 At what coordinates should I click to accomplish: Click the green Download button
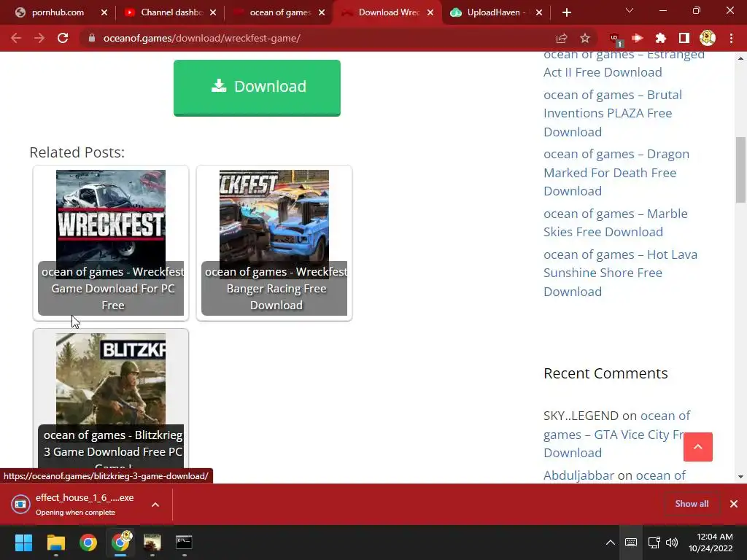[257, 87]
